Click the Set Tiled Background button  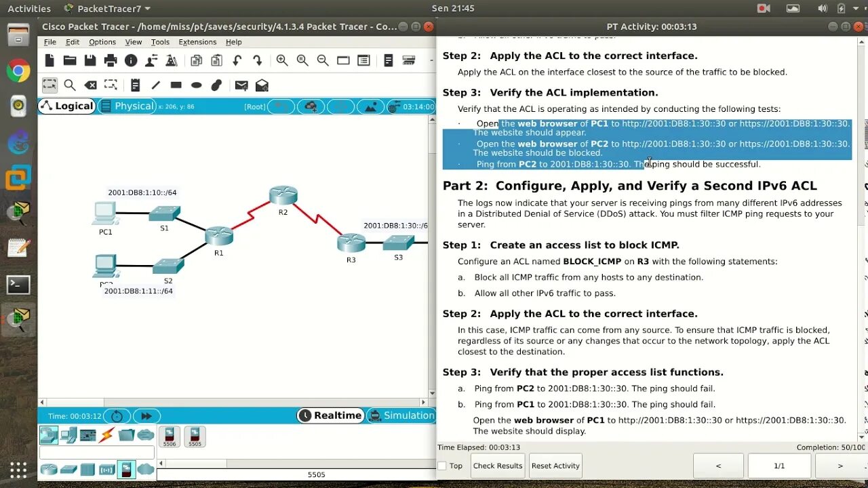(x=370, y=106)
